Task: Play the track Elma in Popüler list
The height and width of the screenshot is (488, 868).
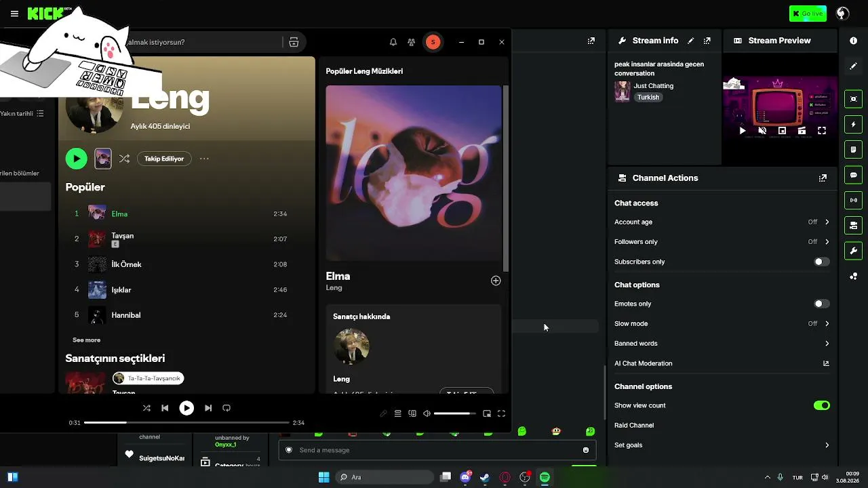Action: (182, 213)
